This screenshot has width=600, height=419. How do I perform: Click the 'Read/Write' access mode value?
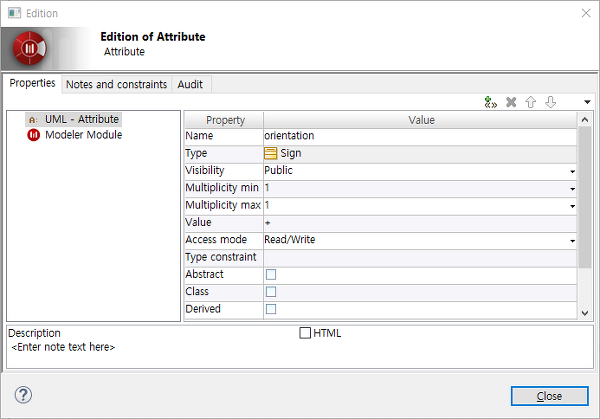290,240
